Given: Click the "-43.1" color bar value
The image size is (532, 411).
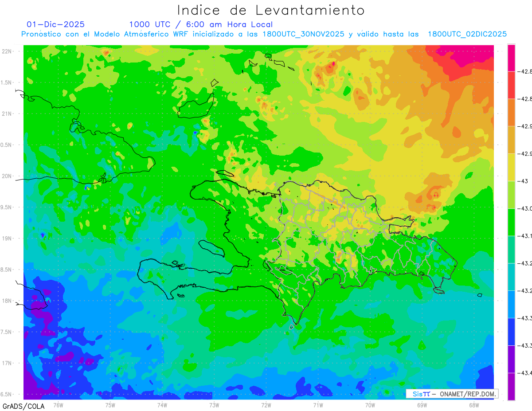Looking at the screenshot, I should click(526, 236).
